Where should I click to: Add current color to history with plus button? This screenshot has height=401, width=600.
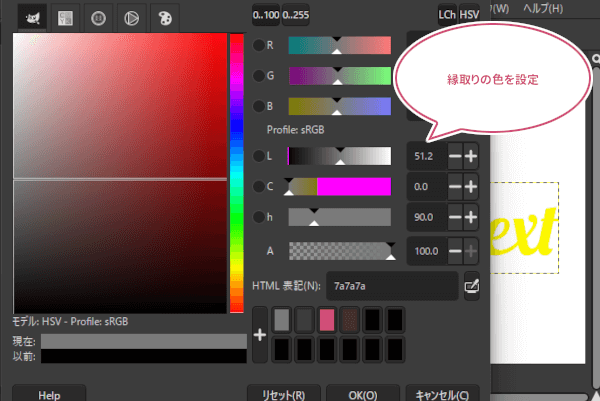coord(261,334)
